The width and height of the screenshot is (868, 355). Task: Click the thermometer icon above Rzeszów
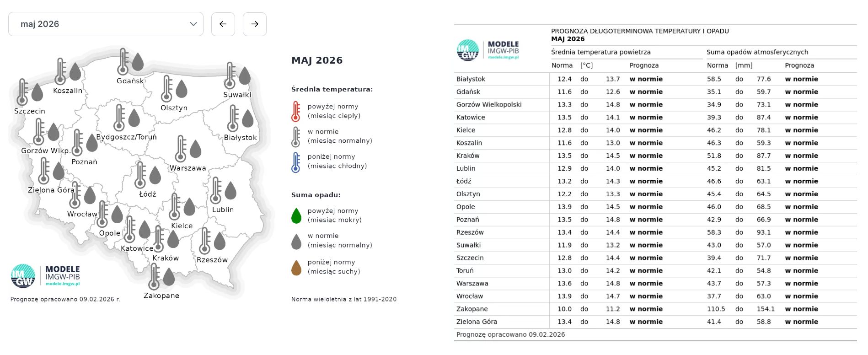(205, 241)
